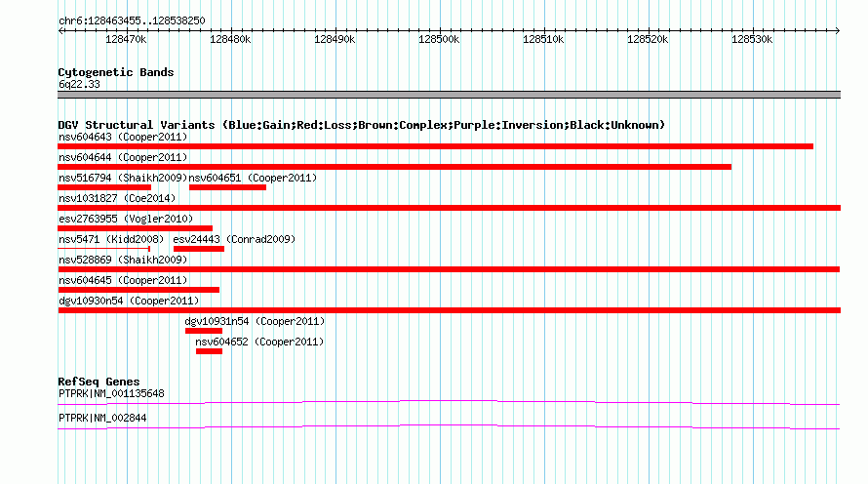This screenshot has height=484, width=868.
Task: Select the nsv5471 (Kidd2008) label
Action: coord(111,239)
